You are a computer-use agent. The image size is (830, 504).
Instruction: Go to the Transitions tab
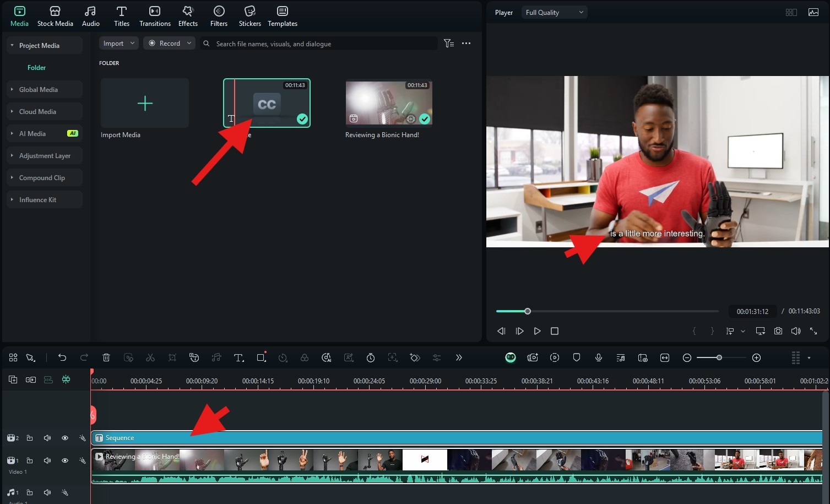pyautogui.click(x=155, y=16)
